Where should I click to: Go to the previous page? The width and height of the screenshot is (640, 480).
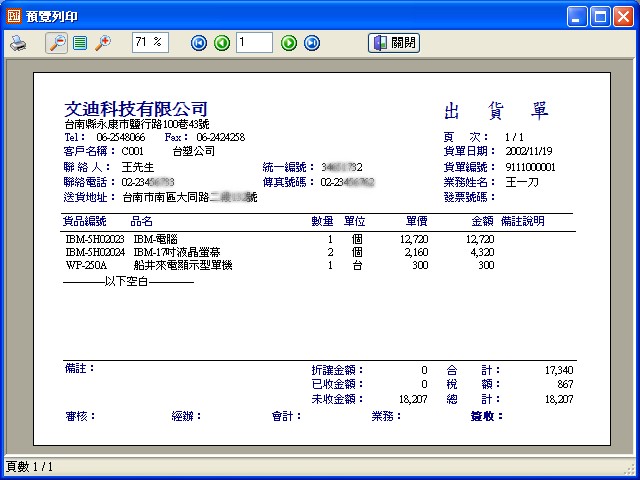(222, 43)
